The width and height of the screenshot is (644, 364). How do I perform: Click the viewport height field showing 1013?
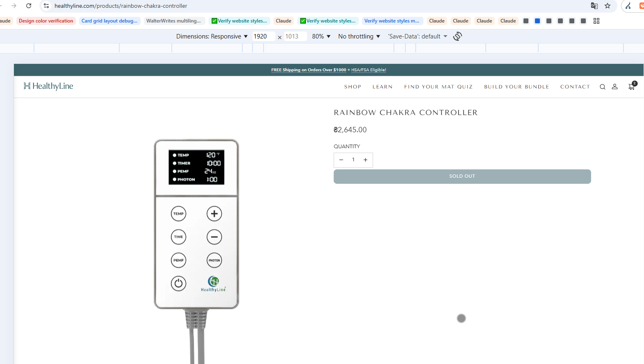tap(295, 36)
